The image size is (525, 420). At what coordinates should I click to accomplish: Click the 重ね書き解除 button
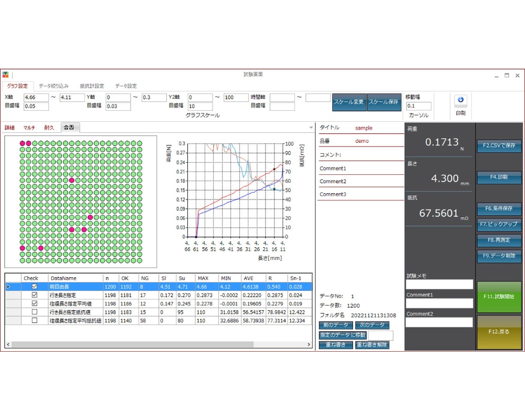click(x=372, y=344)
